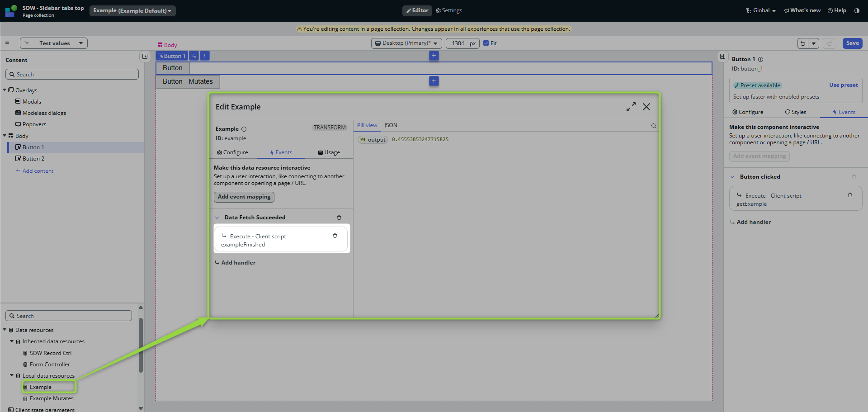The image size is (868, 412).
Task: Click the undo icon in the toolbar
Action: [802, 43]
